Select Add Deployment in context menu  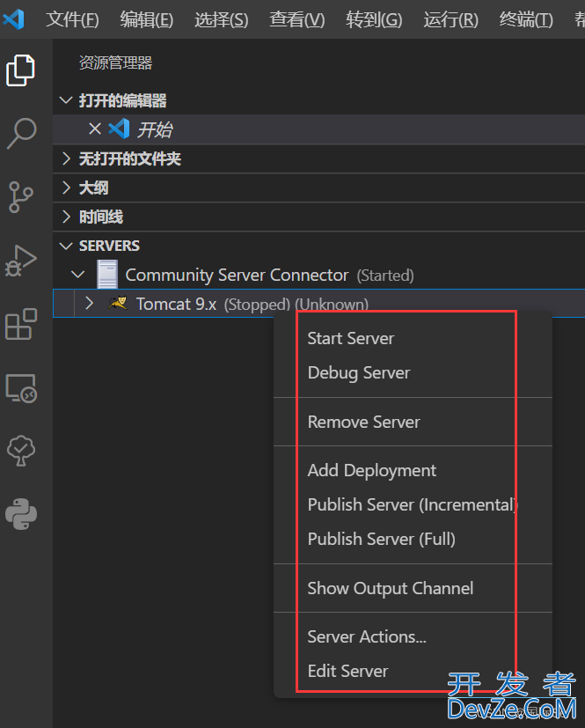[x=413, y=470]
